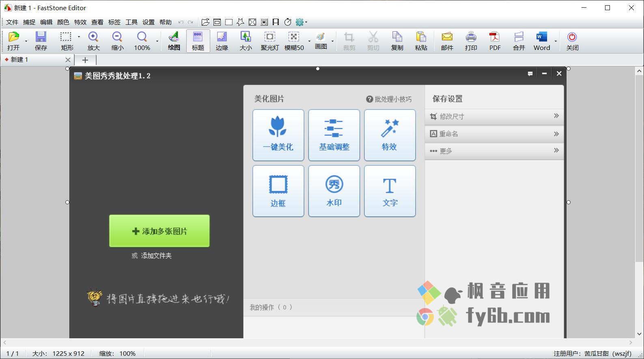The width and height of the screenshot is (644, 359).
Task: Capture rectangular region icon in menu row
Action: (x=229, y=22)
